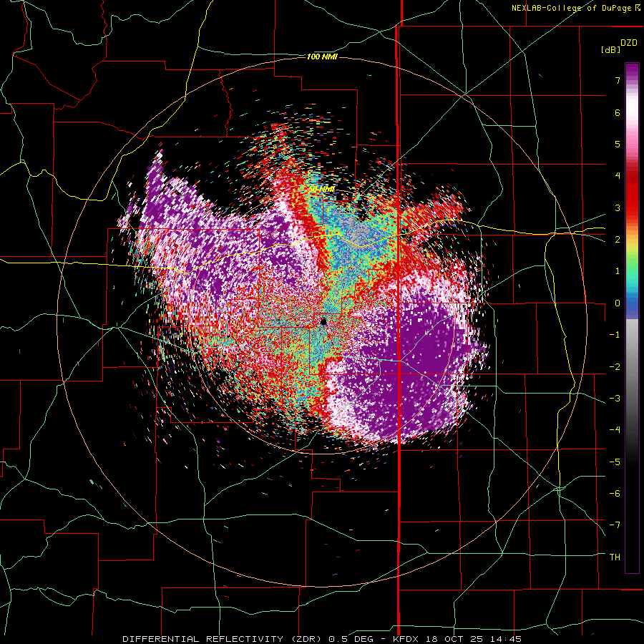Click the '-1' value on color scale
The width and height of the screenshot is (644, 644).
tap(615, 335)
